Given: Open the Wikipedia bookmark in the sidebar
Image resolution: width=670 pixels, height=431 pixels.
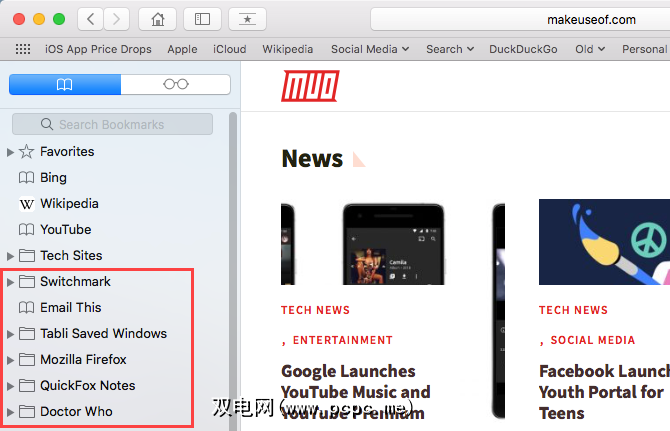Looking at the screenshot, I should (69, 203).
